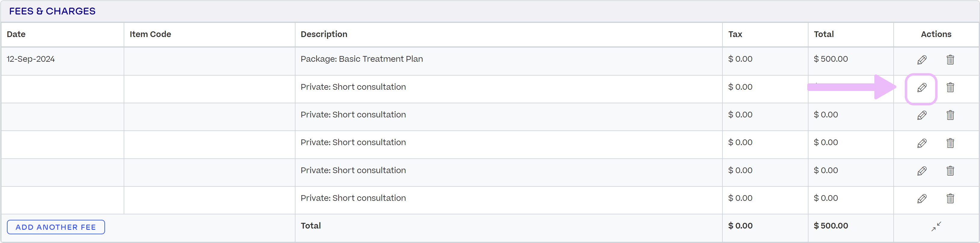
Task: Click the 12-Sep-2024 date cell
Action: pos(31,59)
